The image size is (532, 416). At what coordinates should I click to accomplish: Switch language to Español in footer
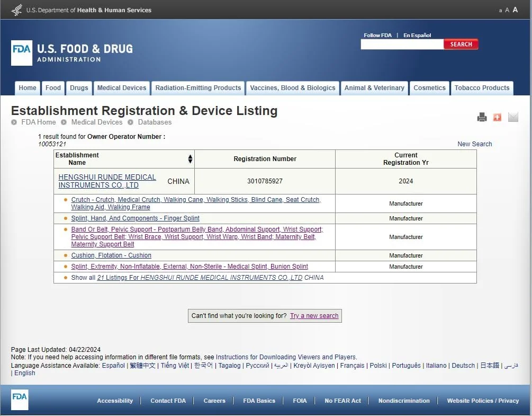tap(113, 366)
